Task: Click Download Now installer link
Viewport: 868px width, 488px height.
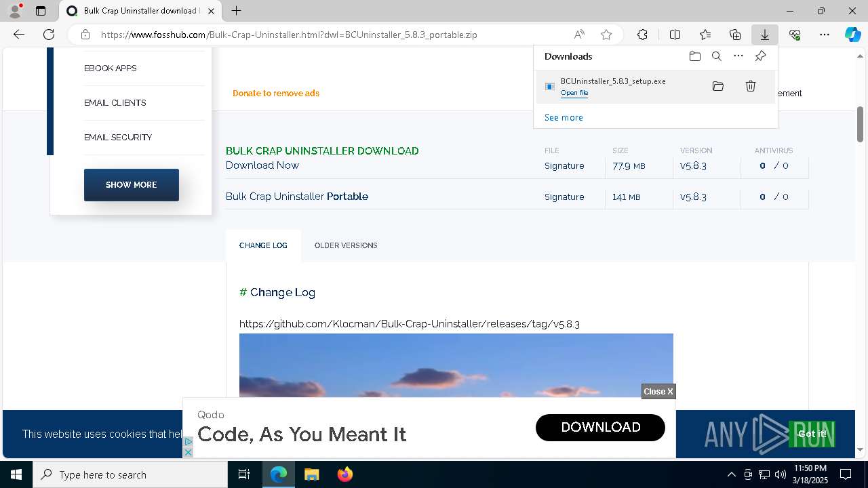Action: (x=262, y=165)
